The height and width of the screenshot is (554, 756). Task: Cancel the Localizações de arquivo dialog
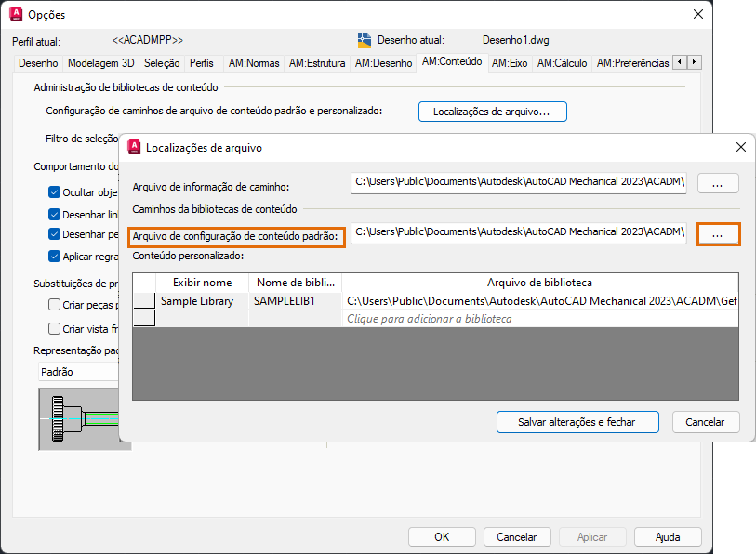(706, 422)
